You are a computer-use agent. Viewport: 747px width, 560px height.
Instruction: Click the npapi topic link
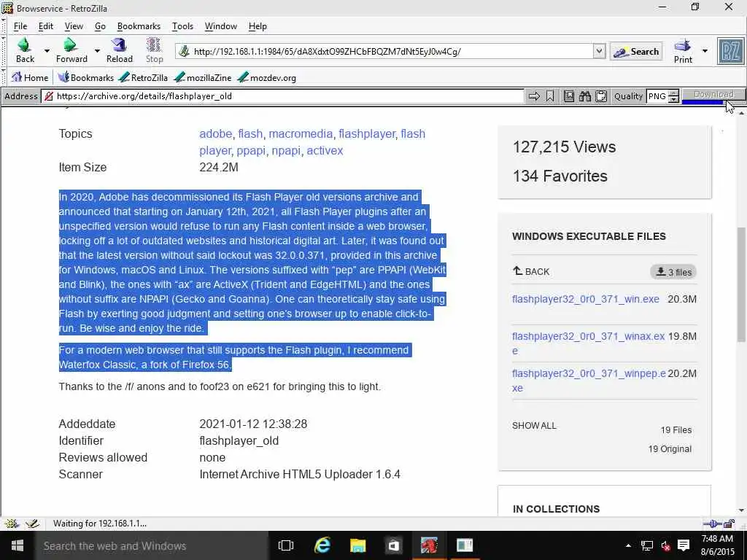pyautogui.click(x=286, y=150)
